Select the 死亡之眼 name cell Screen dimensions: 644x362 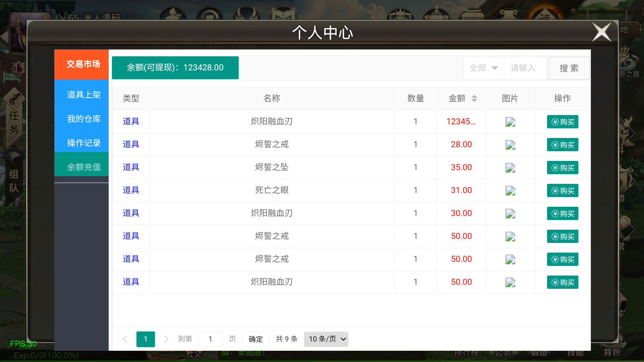pyautogui.click(x=272, y=190)
